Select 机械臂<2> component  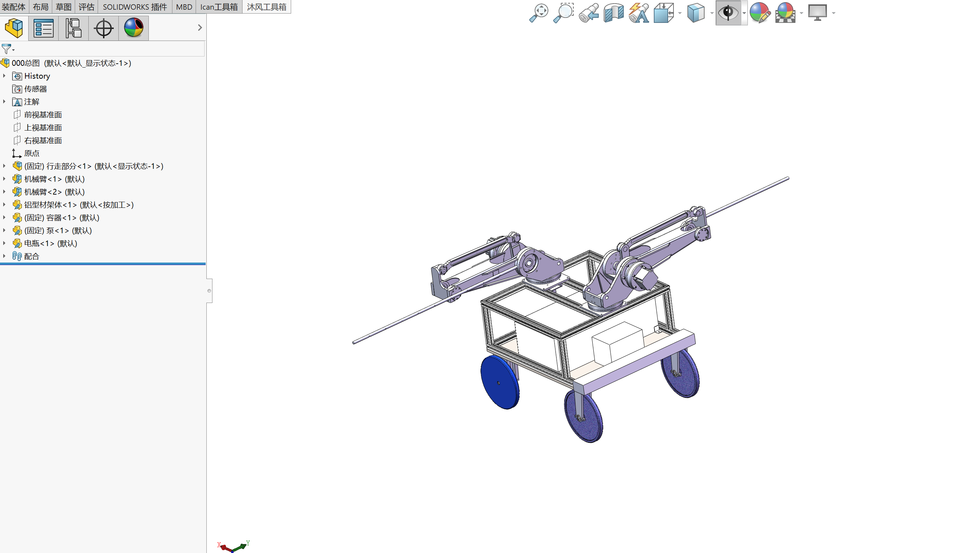pos(54,192)
